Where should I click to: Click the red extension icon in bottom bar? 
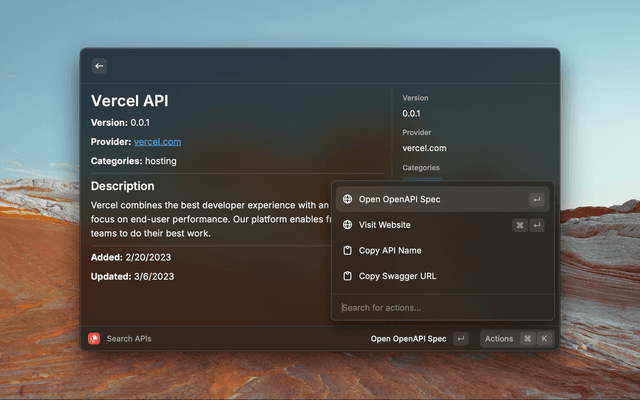(94, 339)
